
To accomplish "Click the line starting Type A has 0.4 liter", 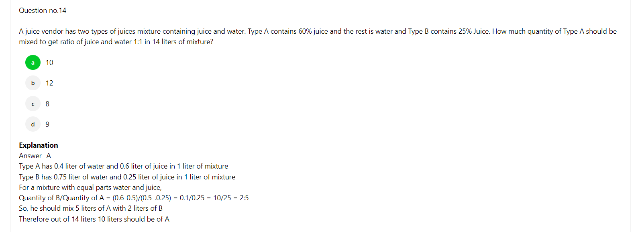I will 124,166.
